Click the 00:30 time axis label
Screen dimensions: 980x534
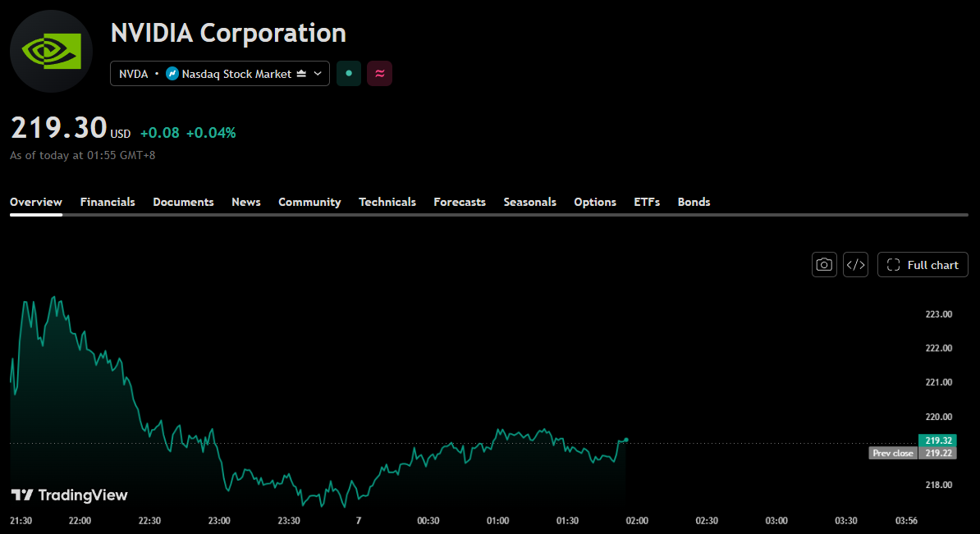[428, 520]
